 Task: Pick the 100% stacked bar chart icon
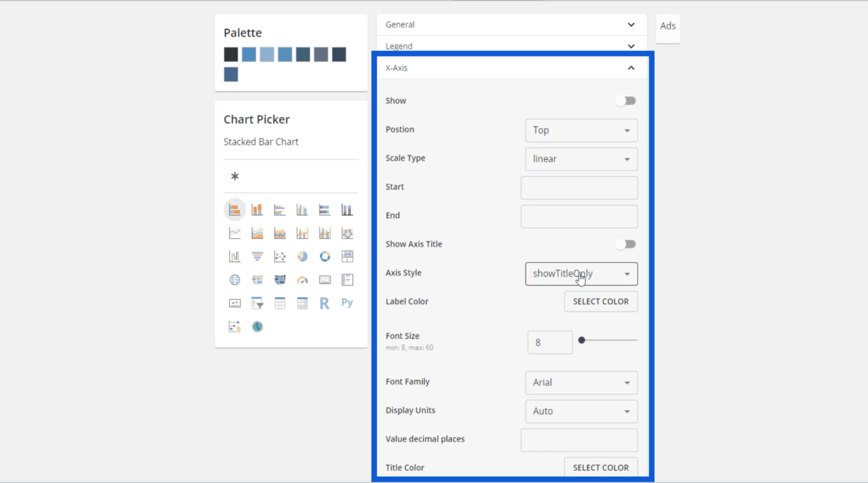(324, 210)
